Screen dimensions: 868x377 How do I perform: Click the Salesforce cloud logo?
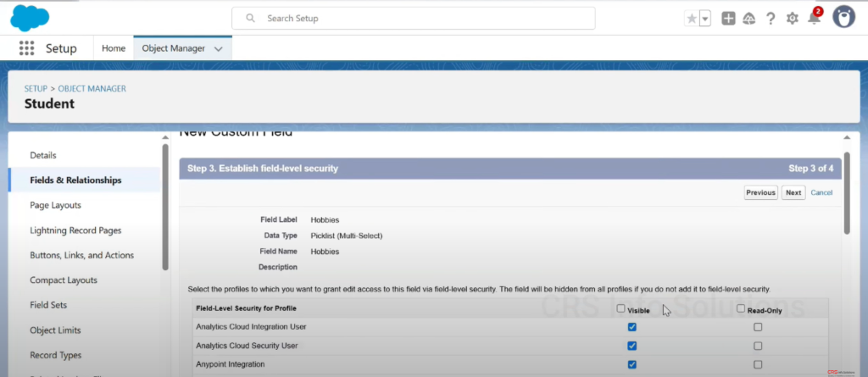(30, 17)
